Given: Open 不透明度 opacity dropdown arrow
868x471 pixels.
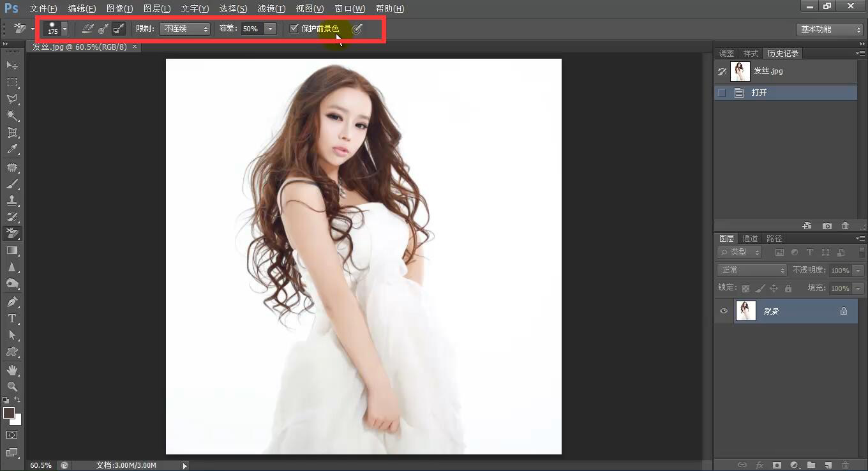Looking at the screenshot, I should pyautogui.click(x=858, y=271).
